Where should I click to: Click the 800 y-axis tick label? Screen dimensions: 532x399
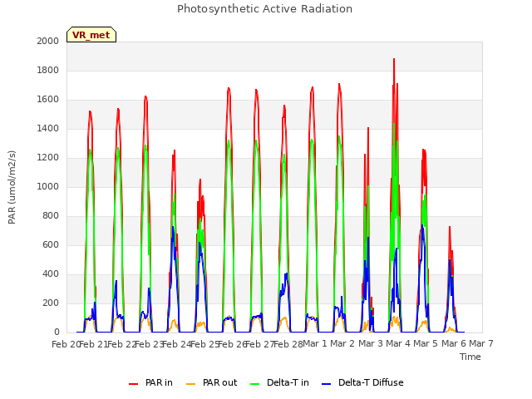pos(51,216)
